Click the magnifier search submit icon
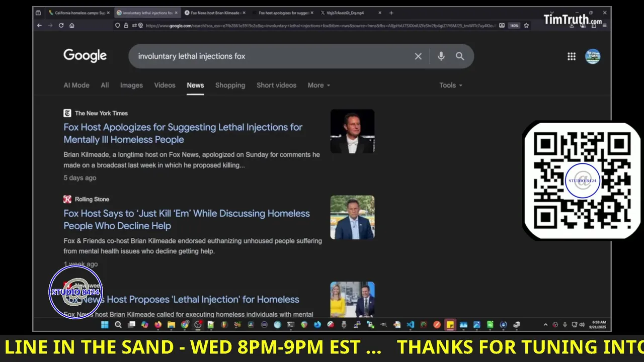This screenshot has height=362, width=644. click(x=460, y=56)
